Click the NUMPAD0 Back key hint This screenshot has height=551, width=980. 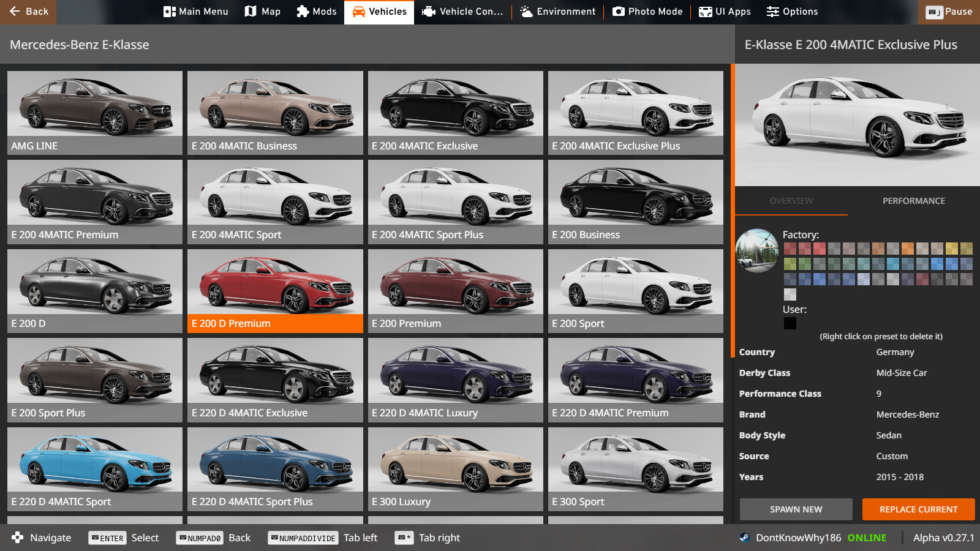coord(213,538)
